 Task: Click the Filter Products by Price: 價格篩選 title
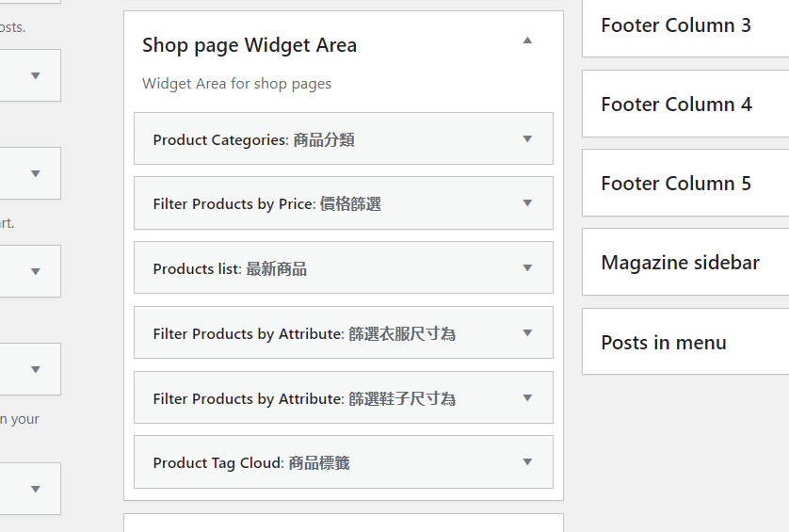[266, 204]
